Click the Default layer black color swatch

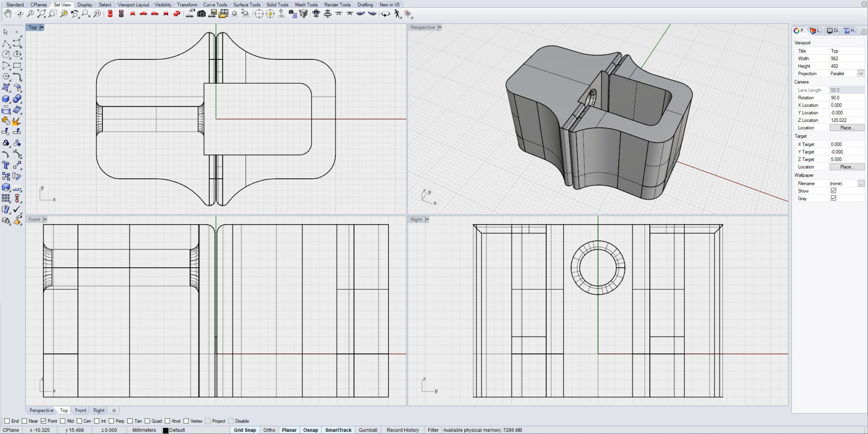pyautogui.click(x=166, y=430)
